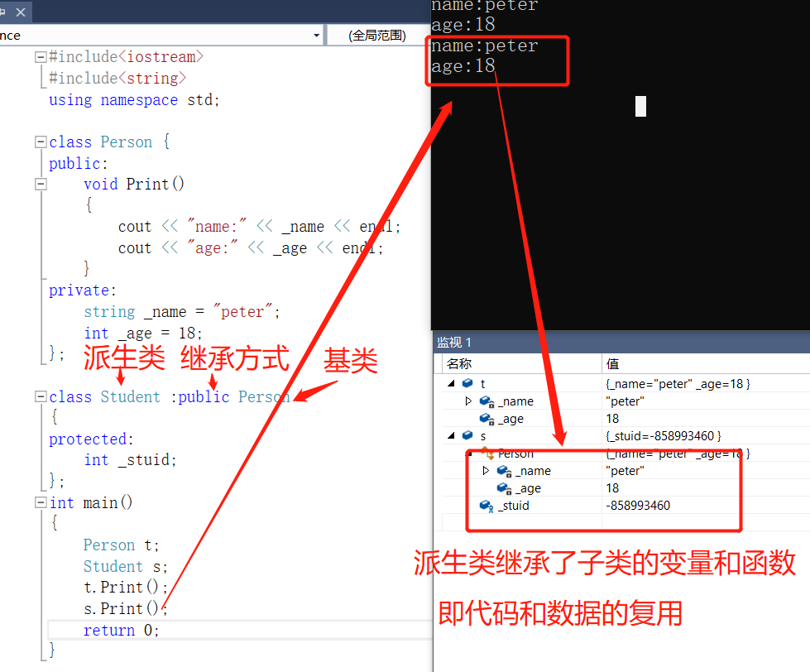Click the private field icon of t's _name

(x=487, y=401)
